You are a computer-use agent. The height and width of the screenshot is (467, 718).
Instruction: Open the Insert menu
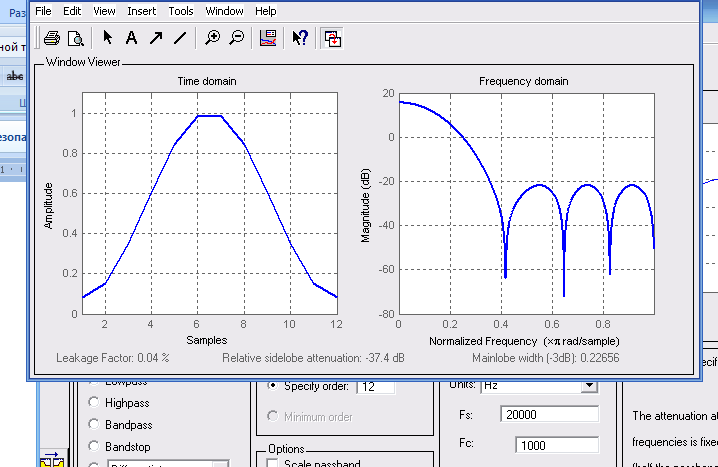[141, 11]
